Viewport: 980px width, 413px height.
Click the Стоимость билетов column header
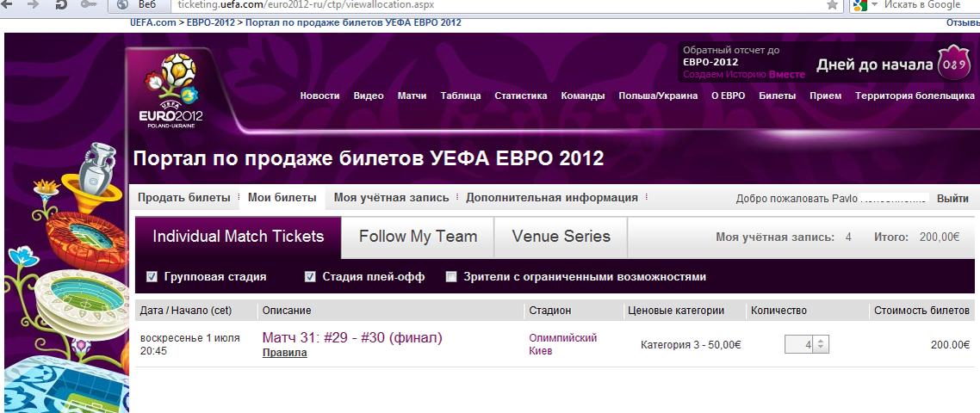point(922,311)
